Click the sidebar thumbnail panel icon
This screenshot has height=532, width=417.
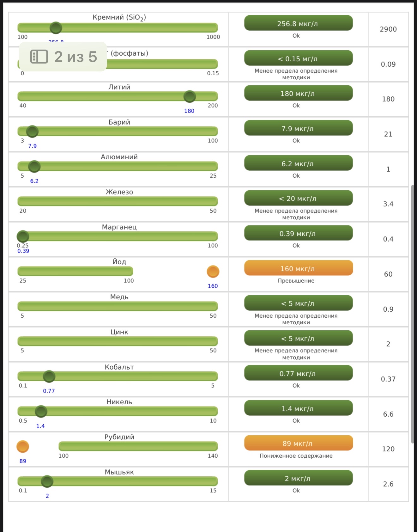pyautogui.click(x=39, y=57)
